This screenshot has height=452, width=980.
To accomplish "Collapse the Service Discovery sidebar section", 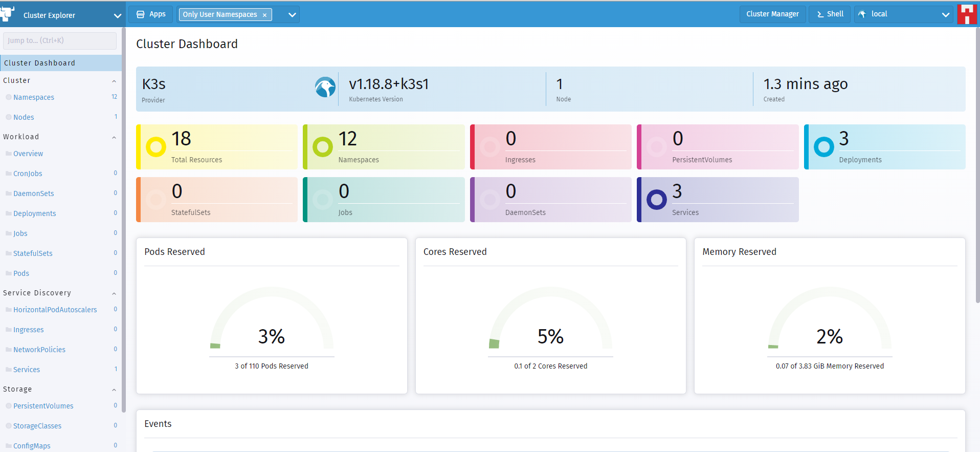I will (x=114, y=293).
